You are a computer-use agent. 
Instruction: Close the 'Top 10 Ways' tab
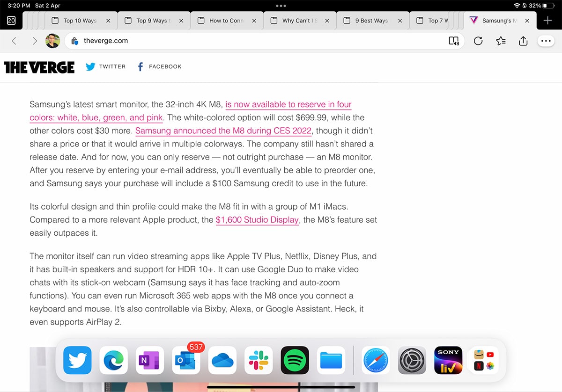(x=109, y=21)
